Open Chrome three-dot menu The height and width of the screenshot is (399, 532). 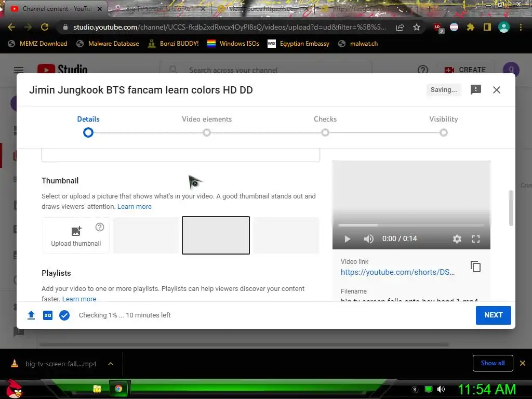coord(521,27)
